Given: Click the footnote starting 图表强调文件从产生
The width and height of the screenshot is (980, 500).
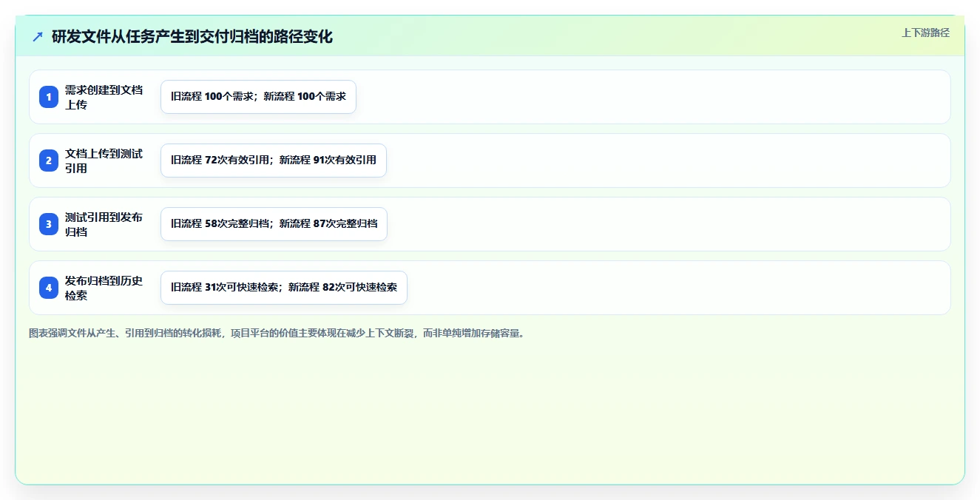Looking at the screenshot, I should 277,334.
